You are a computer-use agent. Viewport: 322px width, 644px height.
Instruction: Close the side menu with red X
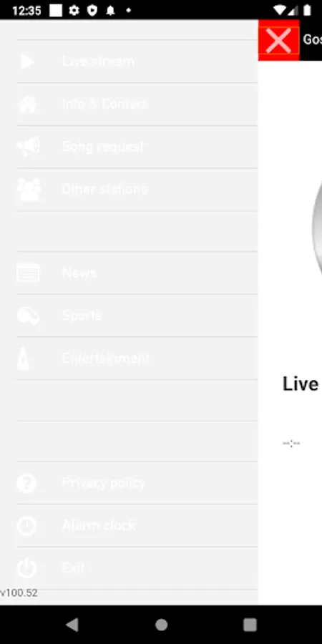[x=278, y=40]
